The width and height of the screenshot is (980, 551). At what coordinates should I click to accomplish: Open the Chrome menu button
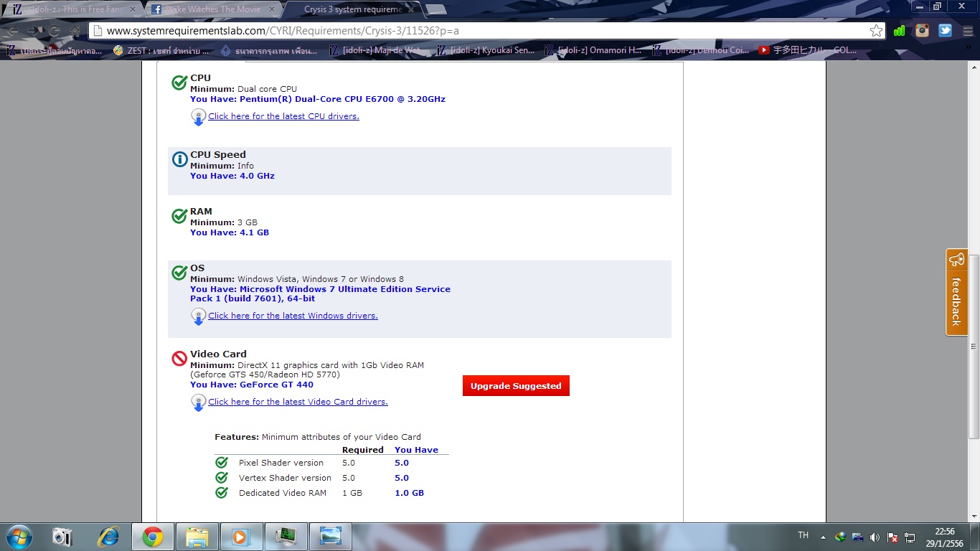point(966,31)
